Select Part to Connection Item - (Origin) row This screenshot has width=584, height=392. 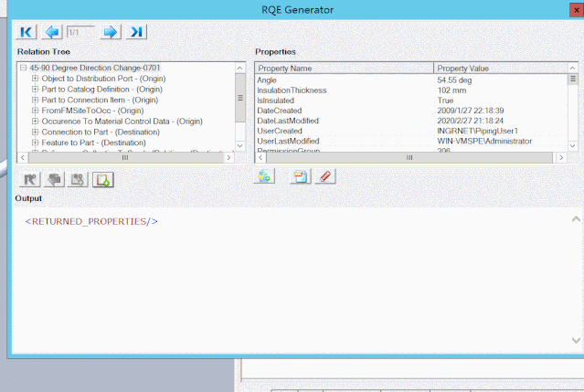pyautogui.click(x=100, y=100)
